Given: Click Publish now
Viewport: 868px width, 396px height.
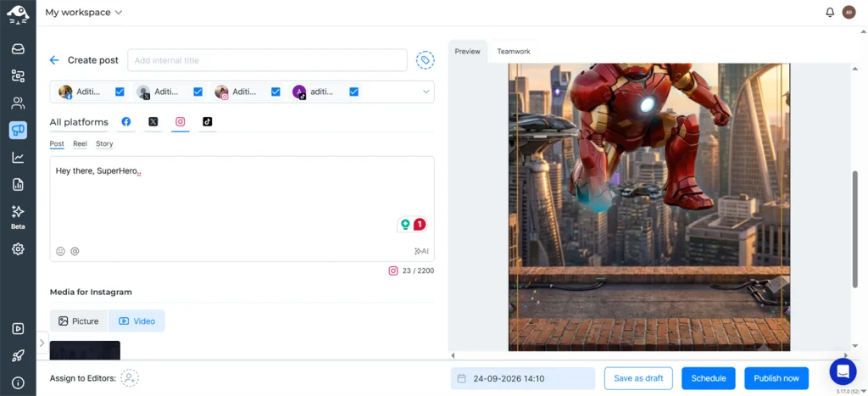Looking at the screenshot, I should tap(776, 378).
